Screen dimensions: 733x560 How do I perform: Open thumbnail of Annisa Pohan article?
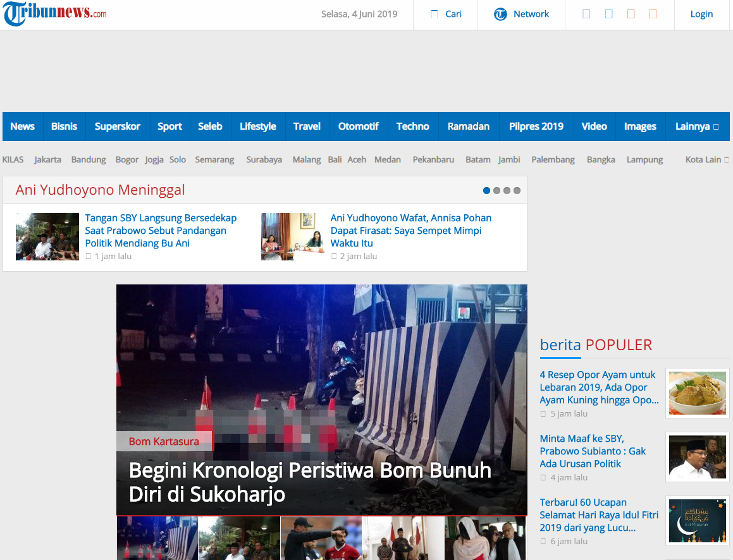(293, 237)
